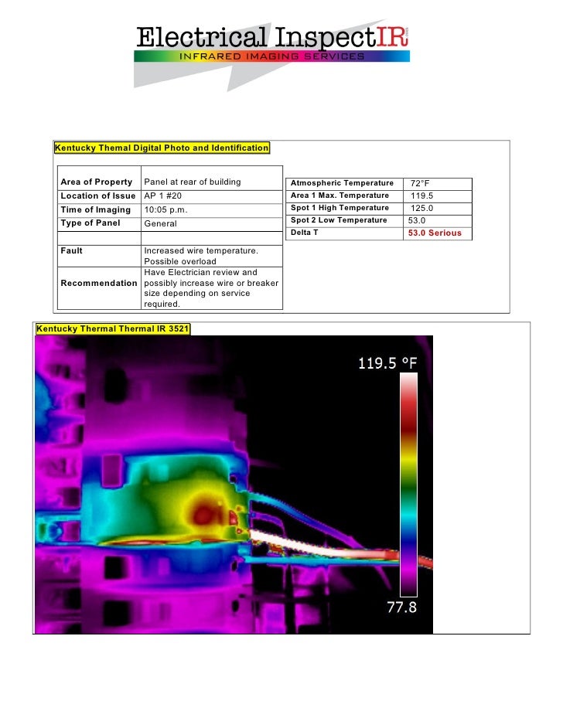Select the '119.5' value in the table
The image size is (563, 728).
(x=421, y=196)
